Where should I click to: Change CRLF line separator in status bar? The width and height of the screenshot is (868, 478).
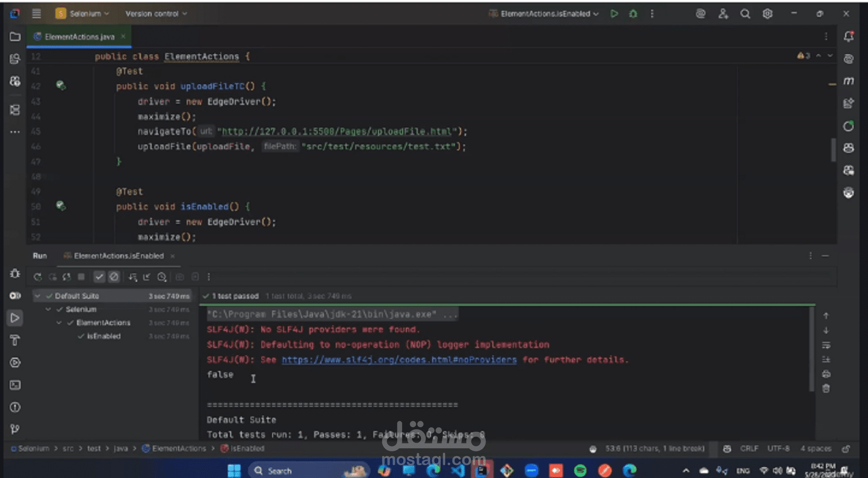click(x=749, y=448)
